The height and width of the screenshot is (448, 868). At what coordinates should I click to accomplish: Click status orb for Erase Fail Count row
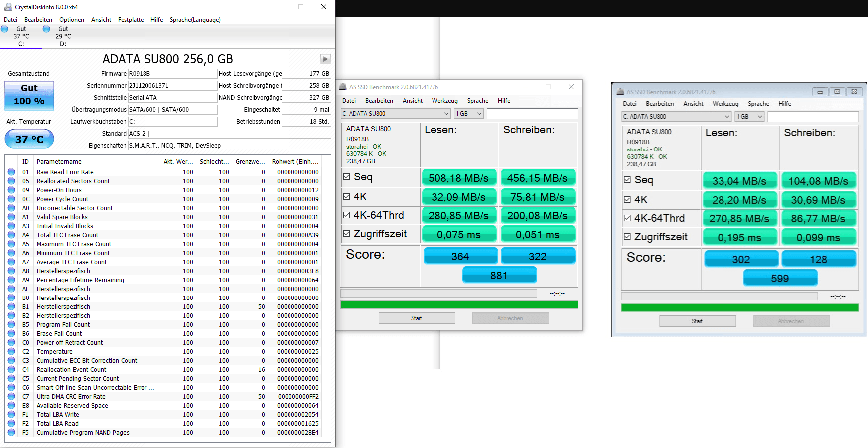pyautogui.click(x=11, y=333)
